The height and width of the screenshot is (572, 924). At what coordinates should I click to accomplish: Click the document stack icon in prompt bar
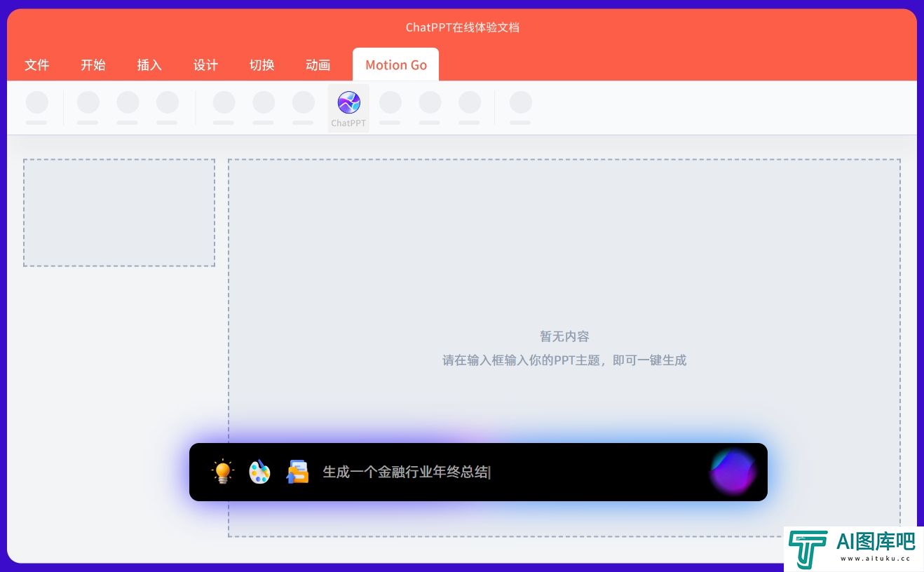point(297,472)
